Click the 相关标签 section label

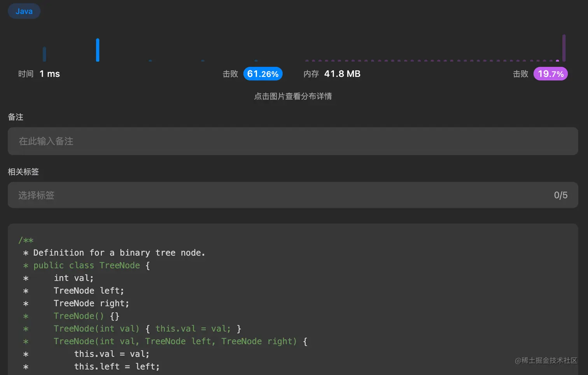click(x=23, y=172)
